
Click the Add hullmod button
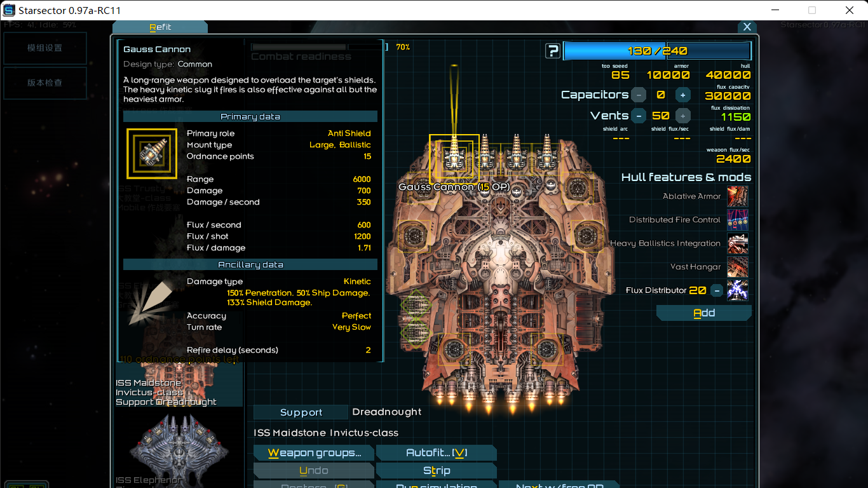click(703, 313)
